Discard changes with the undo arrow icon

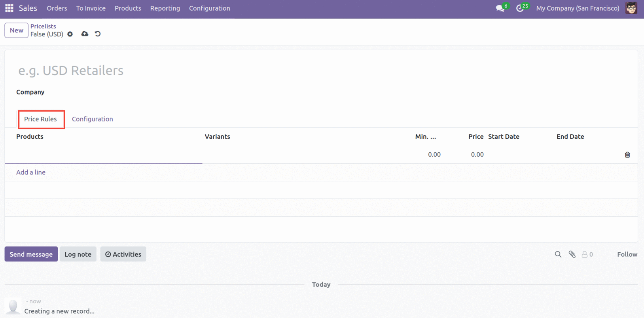point(98,34)
